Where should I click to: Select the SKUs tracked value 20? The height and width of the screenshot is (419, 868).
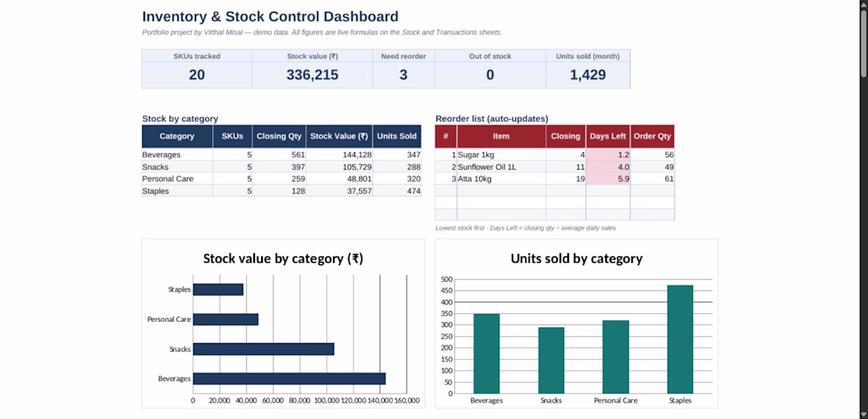point(196,75)
